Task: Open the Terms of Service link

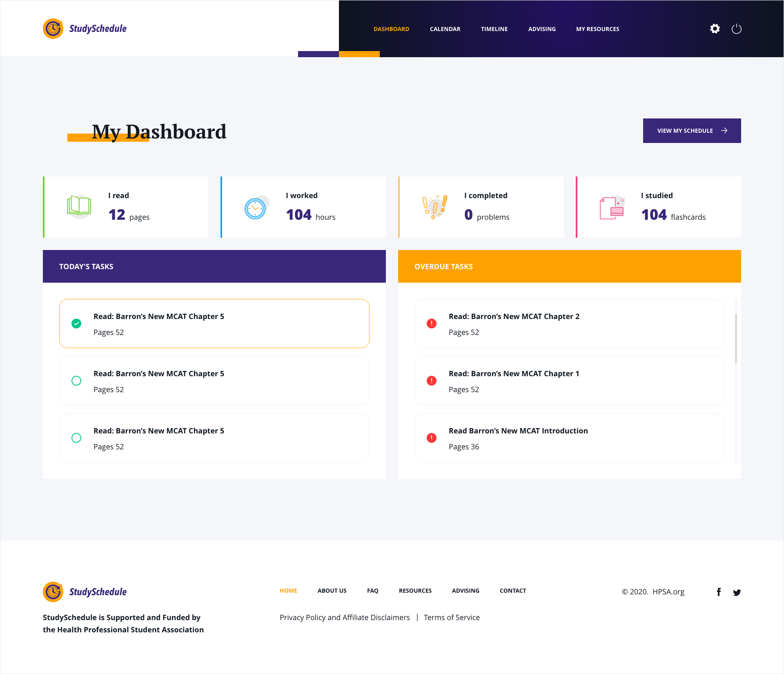Action: (452, 618)
